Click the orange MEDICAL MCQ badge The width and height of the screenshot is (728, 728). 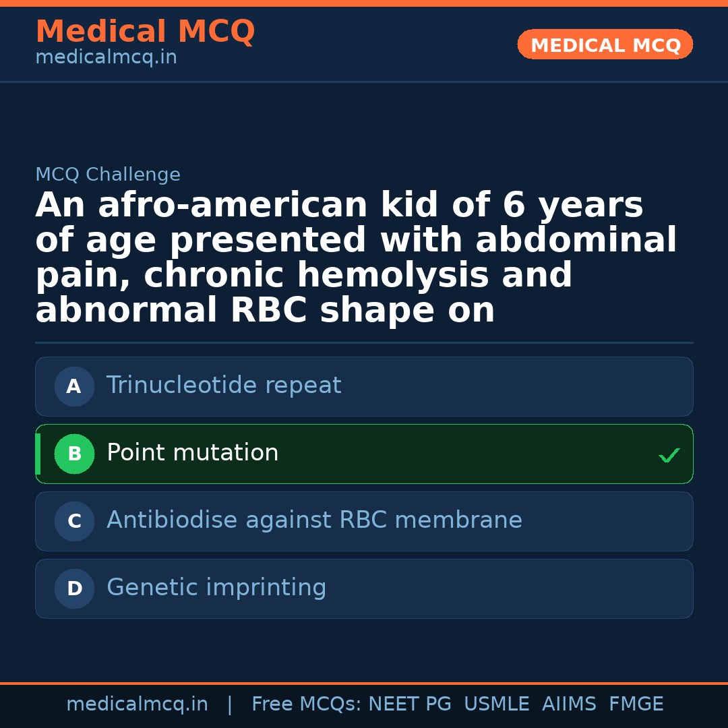tap(605, 45)
